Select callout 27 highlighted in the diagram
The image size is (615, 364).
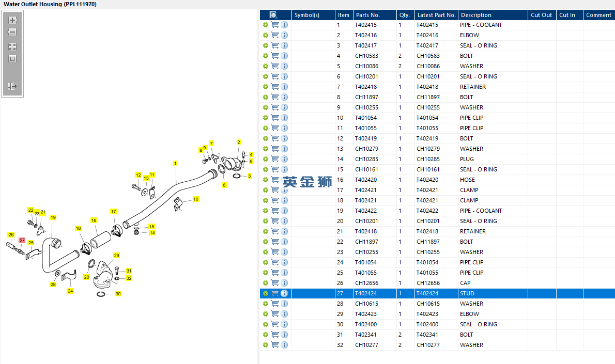click(x=22, y=240)
